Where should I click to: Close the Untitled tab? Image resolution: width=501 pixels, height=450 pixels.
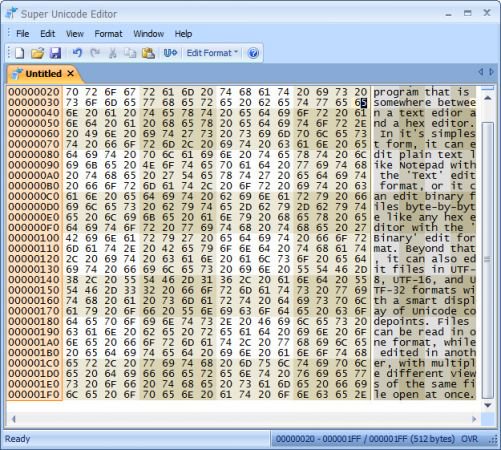coord(70,73)
